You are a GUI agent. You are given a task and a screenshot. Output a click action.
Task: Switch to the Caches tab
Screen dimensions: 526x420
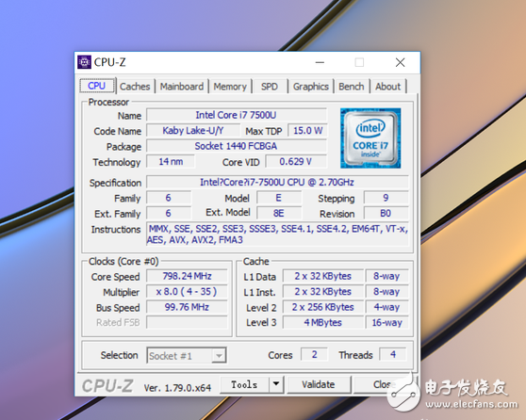(x=135, y=87)
